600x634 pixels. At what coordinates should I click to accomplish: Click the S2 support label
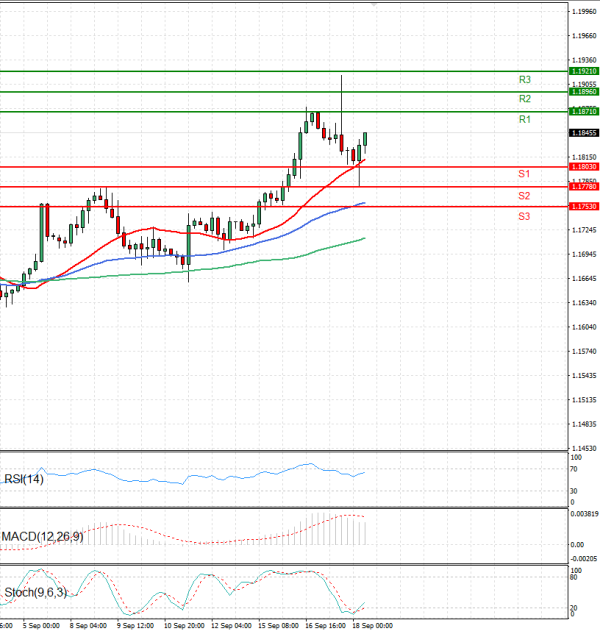(x=524, y=196)
